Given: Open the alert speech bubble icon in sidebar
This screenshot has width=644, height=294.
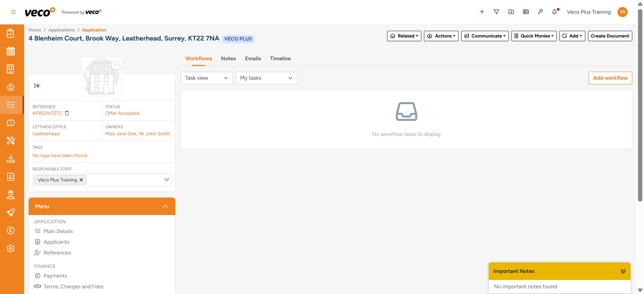Looking at the screenshot, I should point(11,123).
